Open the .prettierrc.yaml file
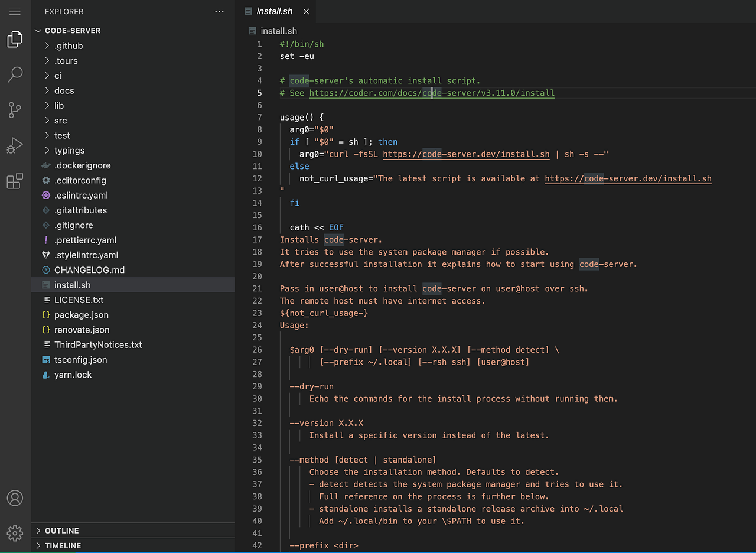 tap(133, 240)
